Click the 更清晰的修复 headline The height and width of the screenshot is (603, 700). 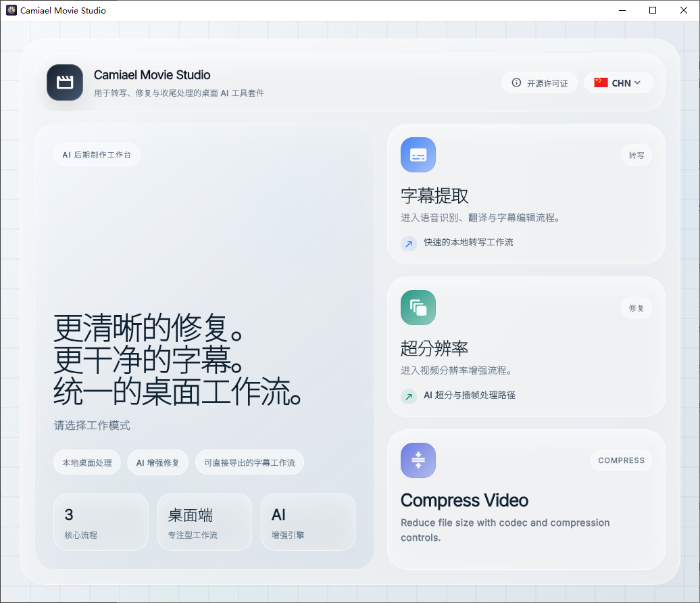click(148, 328)
